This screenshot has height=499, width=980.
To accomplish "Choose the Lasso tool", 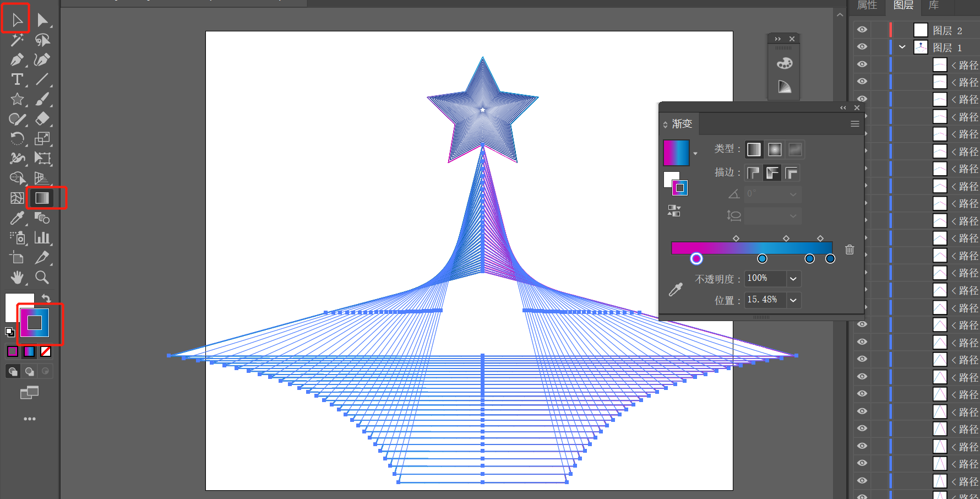I will tap(42, 40).
